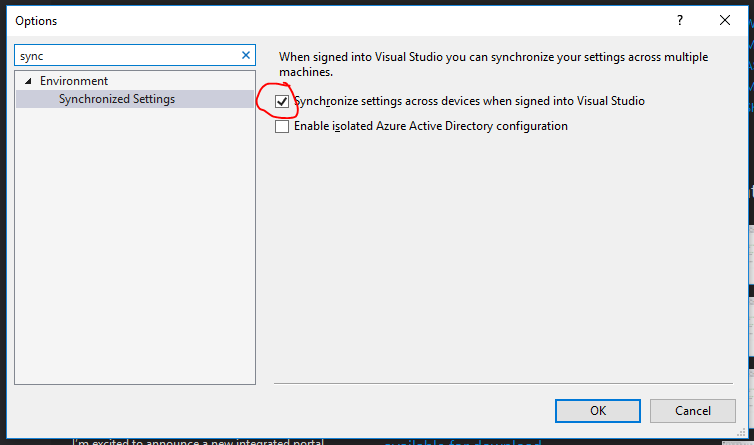Enable isolated Azure Active Directory configuration checkbox

click(282, 127)
